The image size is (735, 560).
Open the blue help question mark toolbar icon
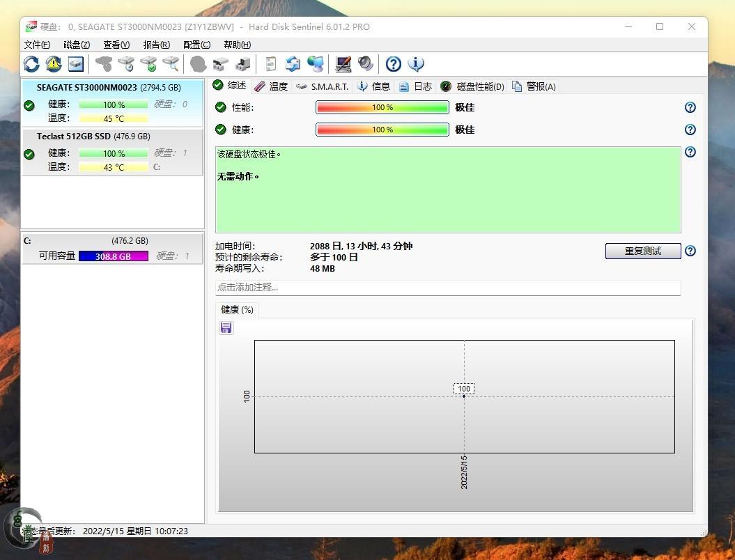[394, 64]
